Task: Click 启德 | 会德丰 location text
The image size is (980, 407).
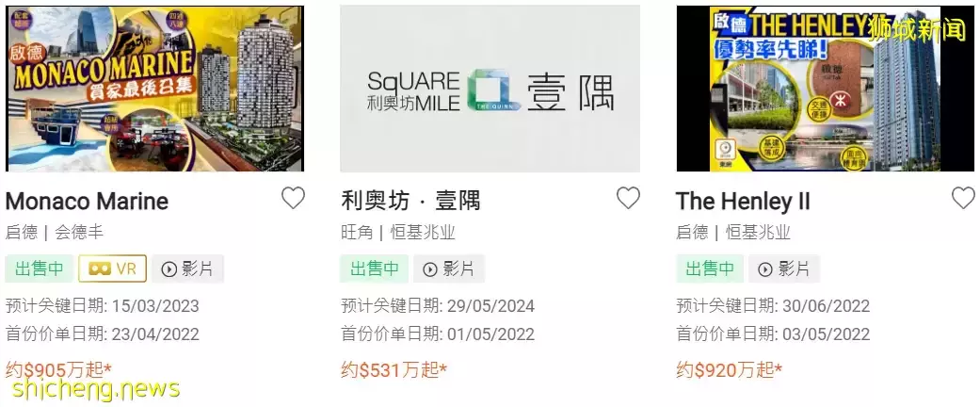Action: pyautogui.click(x=55, y=233)
